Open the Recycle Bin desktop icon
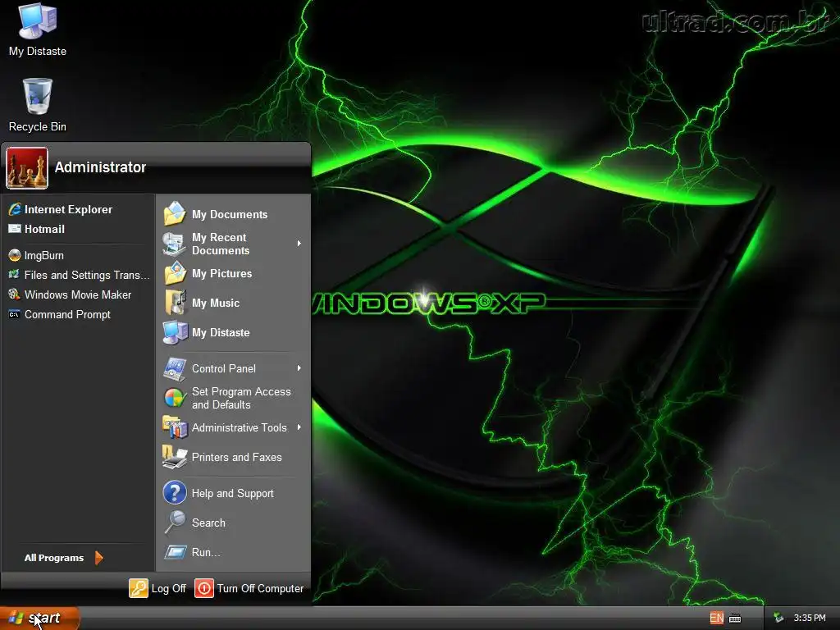This screenshot has width=840, height=630. [x=38, y=105]
